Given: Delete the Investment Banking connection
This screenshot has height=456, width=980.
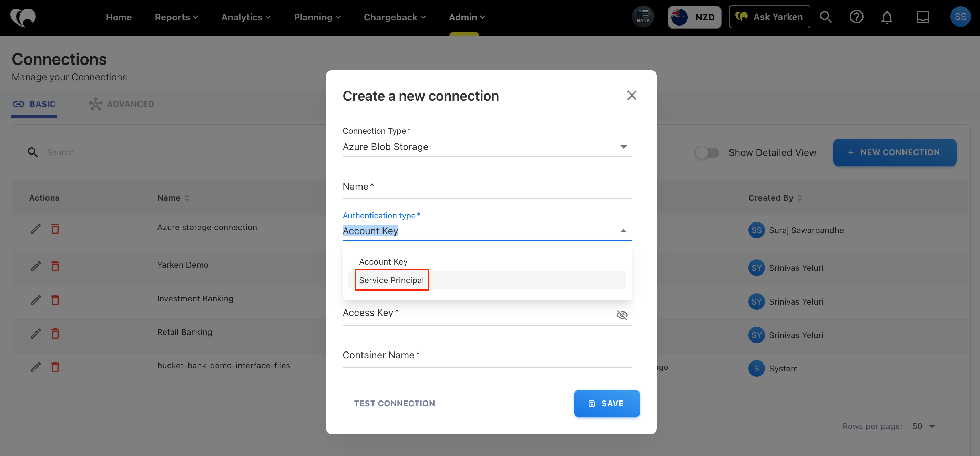Looking at the screenshot, I should pos(55,300).
